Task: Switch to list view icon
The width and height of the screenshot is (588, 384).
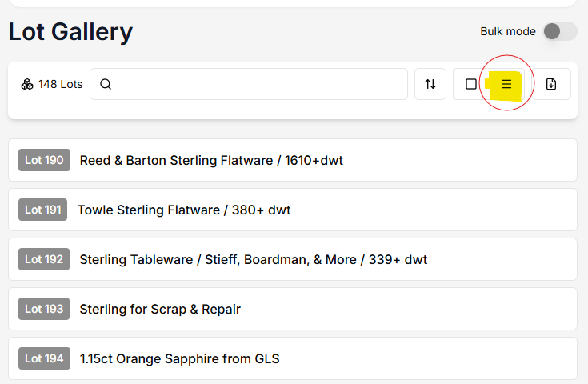Action: pyautogui.click(x=506, y=84)
